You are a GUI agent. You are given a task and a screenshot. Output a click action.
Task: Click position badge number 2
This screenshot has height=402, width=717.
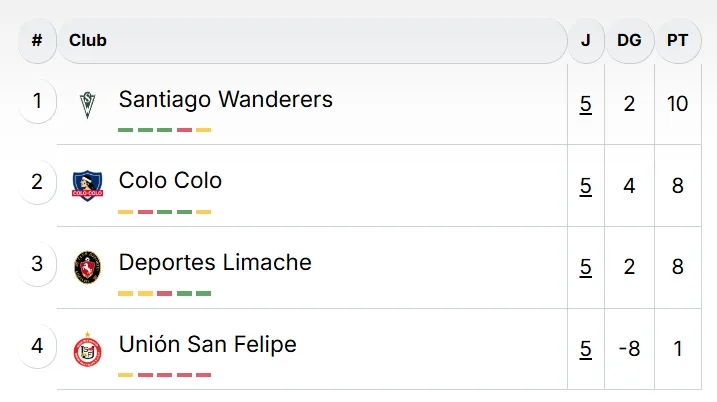(37, 182)
